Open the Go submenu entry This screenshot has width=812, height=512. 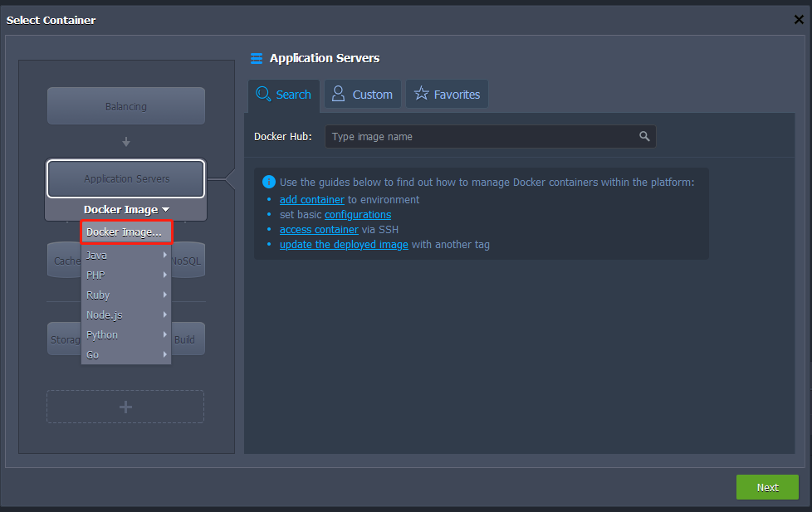pos(126,355)
